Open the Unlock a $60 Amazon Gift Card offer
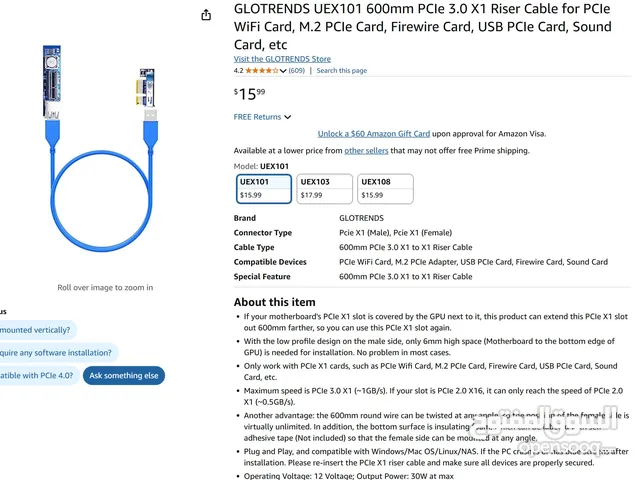Image resolution: width=640 pixels, height=480 pixels. (374, 134)
